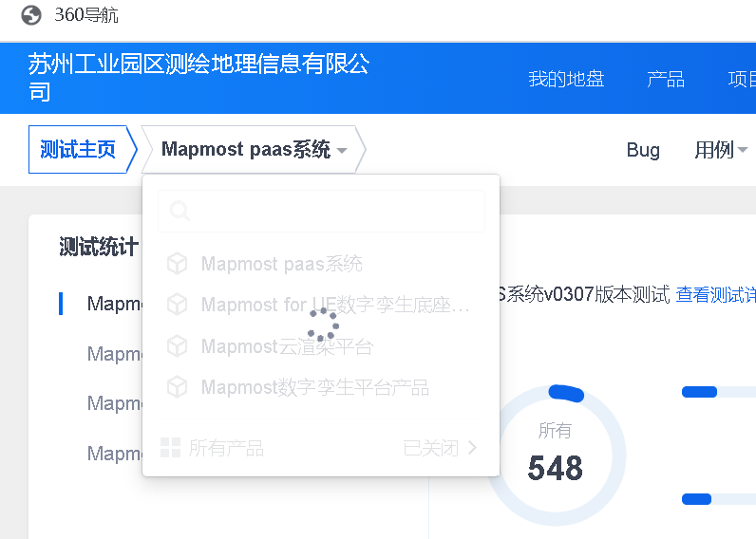The width and height of the screenshot is (756, 539).
Task: Click the company name 苏州工业园区测绘地理信息有限公司
Action: pos(198,78)
